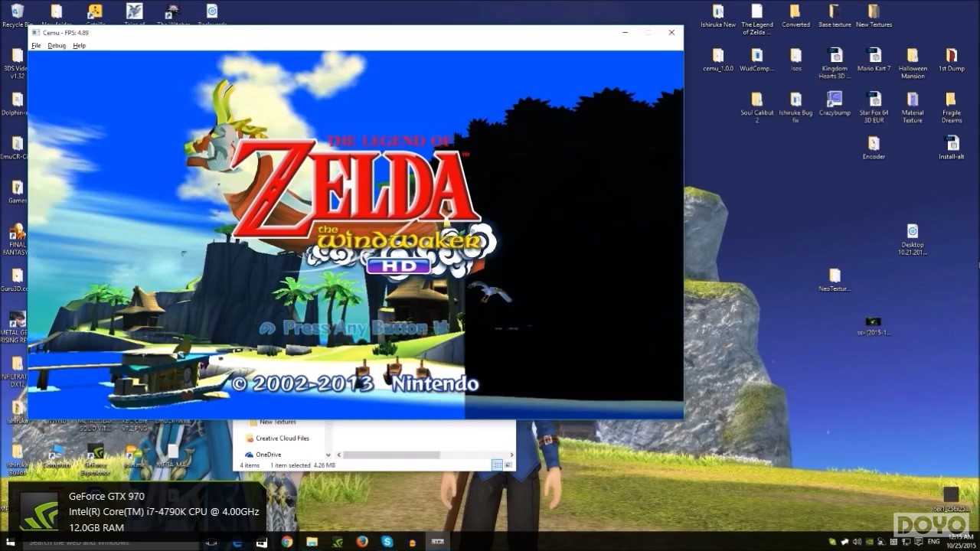This screenshot has width=980, height=551.
Task: Click Explorer navigation pane scroll-down arrow
Action: pos(328,455)
